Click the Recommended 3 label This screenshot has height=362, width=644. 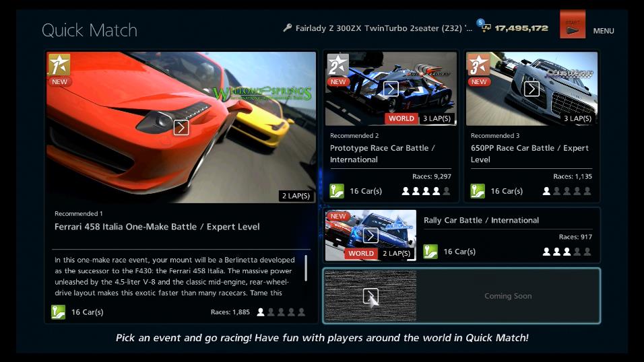point(495,136)
